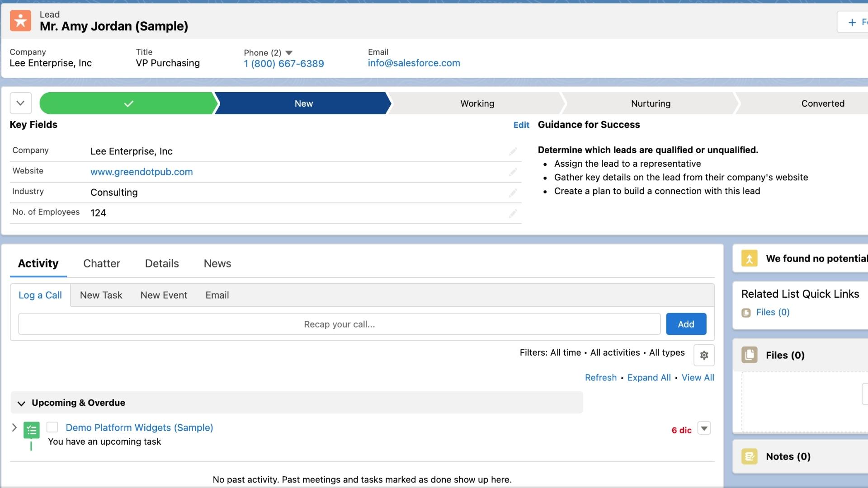Click the red 6 dic due date
This screenshot has width=868, height=488.
[x=681, y=430]
